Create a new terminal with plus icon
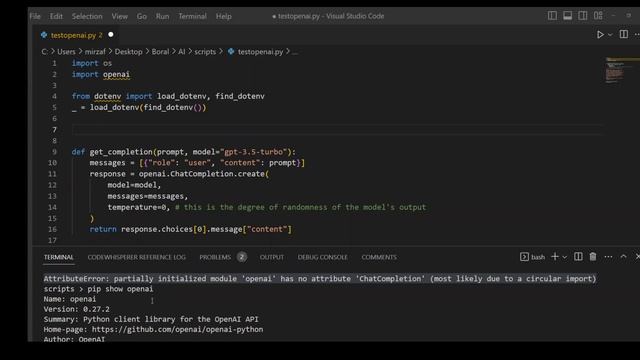Image resolution: width=640 pixels, height=360 pixels. point(554,256)
